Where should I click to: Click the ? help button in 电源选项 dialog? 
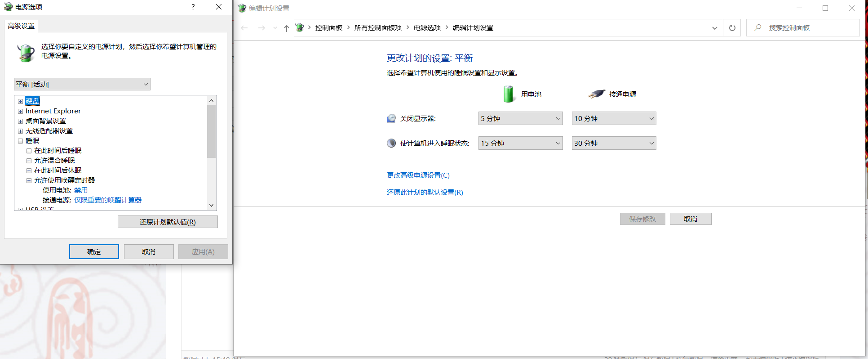pos(193,7)
